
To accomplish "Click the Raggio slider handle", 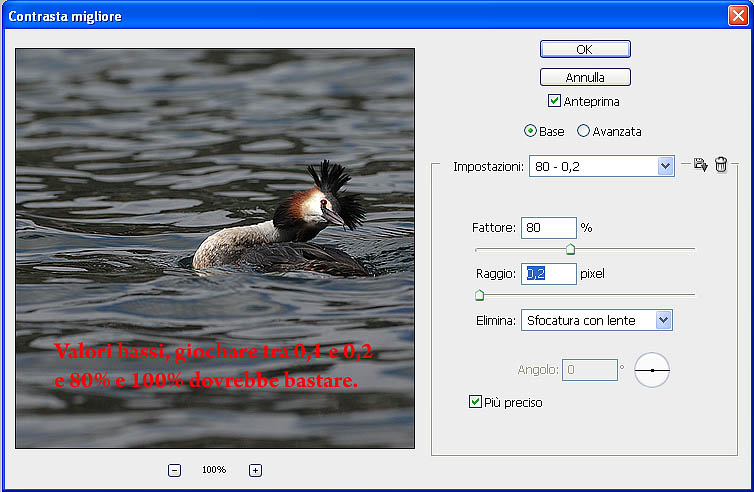I will pyautogui.click(x=479, y=295).
